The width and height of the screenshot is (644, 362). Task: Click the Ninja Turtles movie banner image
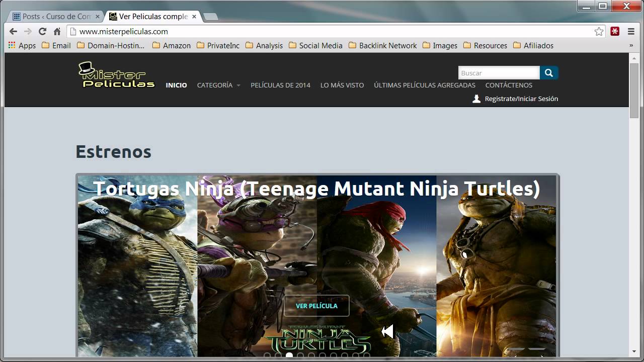click(x=317, y=266)
